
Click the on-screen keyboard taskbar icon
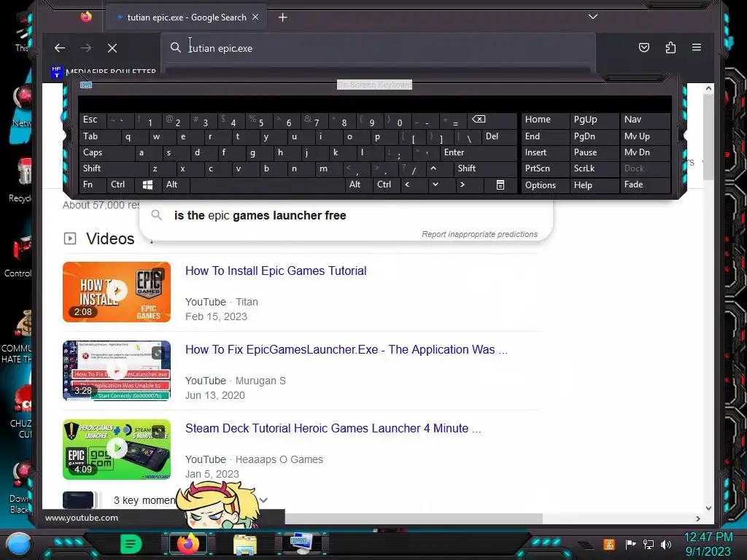[302, 544]
